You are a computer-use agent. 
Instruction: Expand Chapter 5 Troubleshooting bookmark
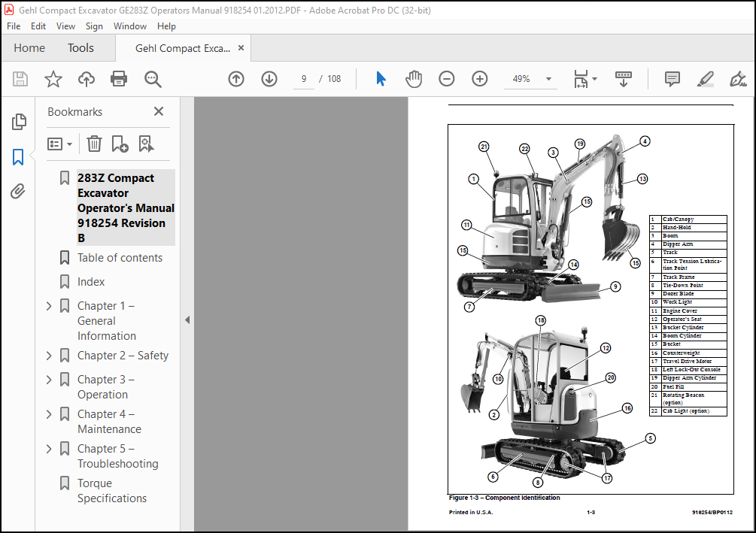[49, 449]
